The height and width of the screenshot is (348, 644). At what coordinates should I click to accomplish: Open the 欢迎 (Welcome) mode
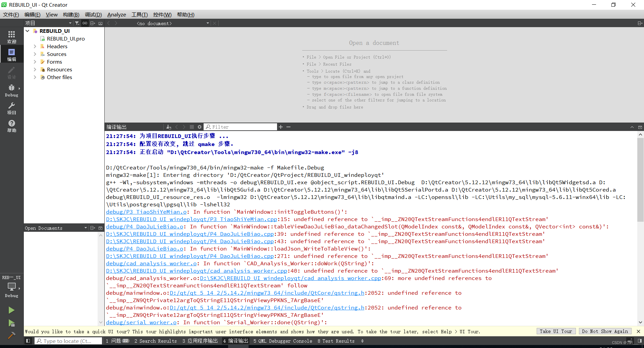coord(12,37)
